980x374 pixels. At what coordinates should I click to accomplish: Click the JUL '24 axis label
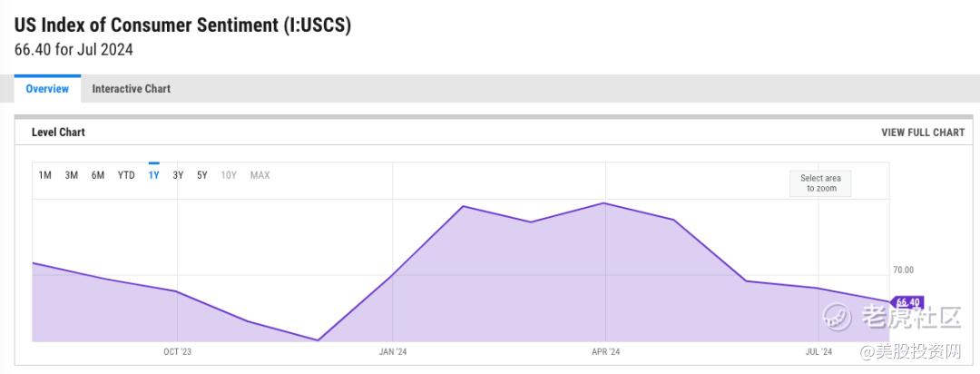pos(818,352)
